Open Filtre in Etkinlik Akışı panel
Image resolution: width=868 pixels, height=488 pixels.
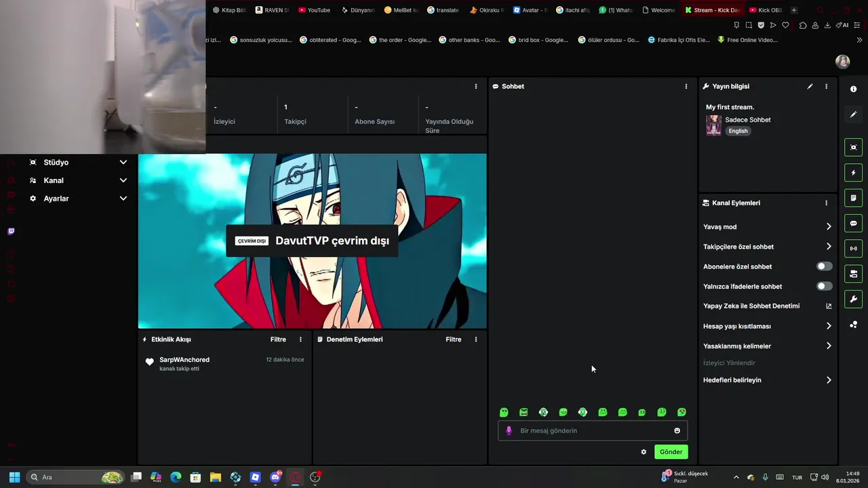(x=278, y=339)
